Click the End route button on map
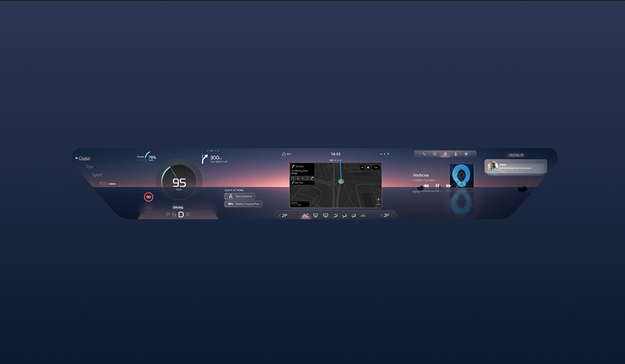Screen dimensions: 625x364 click(375, 167)
